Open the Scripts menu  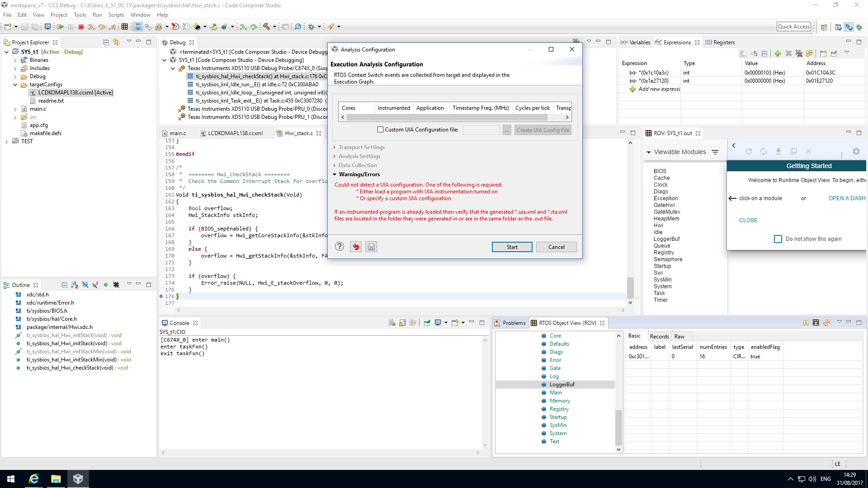click(116, 15)
